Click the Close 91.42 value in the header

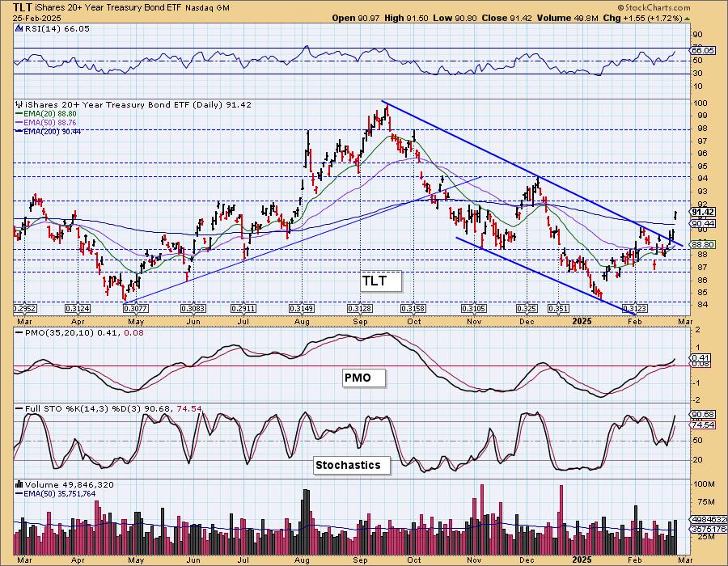[507, 18]
